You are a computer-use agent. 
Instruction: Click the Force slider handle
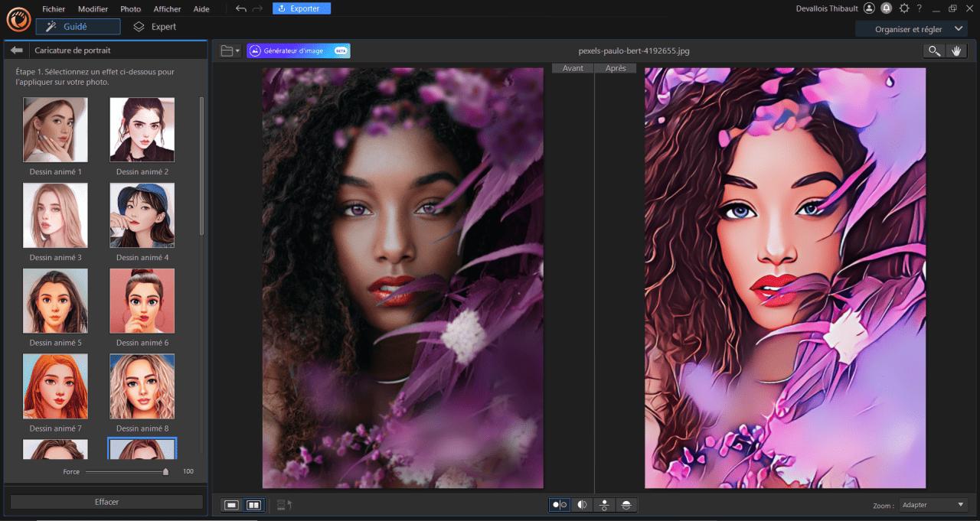point(165,471)
